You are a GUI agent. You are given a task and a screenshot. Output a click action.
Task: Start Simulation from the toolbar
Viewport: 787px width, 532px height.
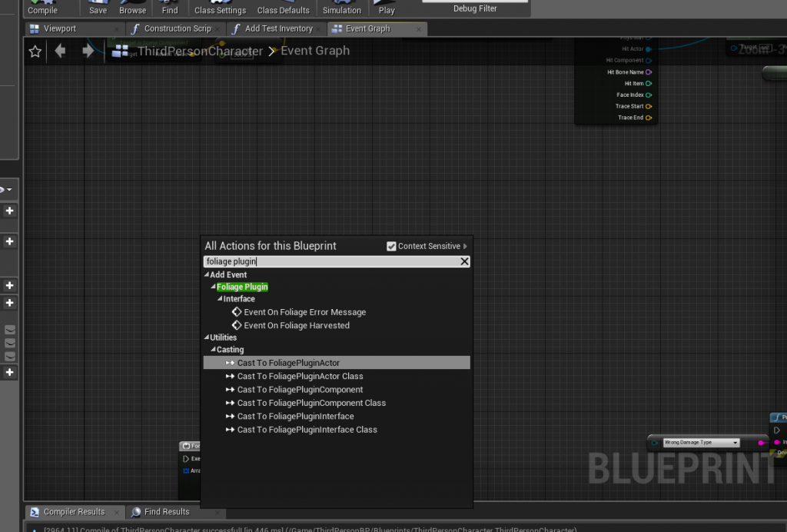click(x=342, y=8)
